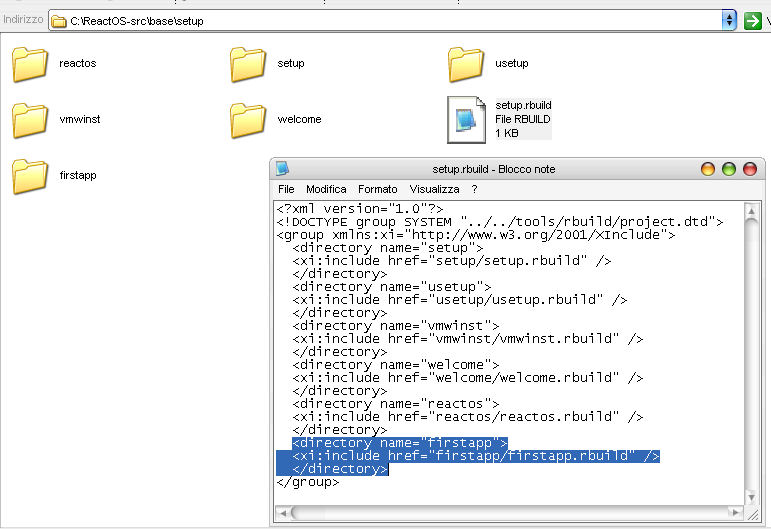Click the 'setup.rbuild' file name label
This screenshot has height=529, width=771.
523,105
